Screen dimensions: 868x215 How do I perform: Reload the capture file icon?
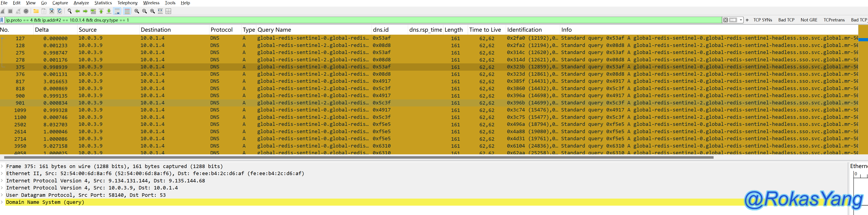pos(60,11)
